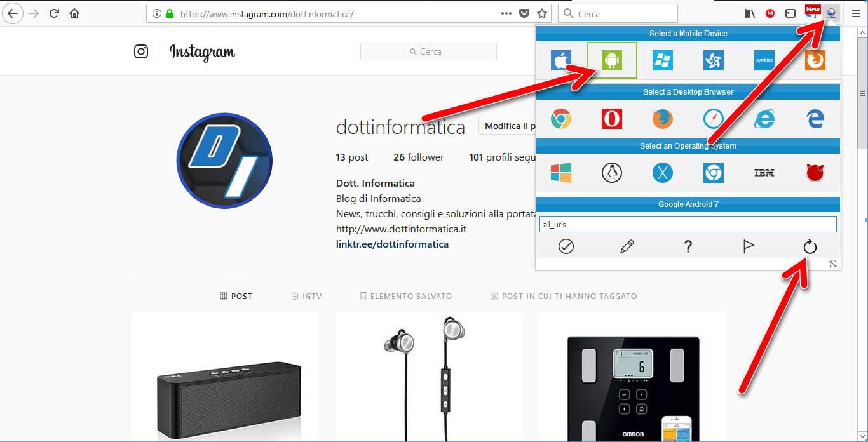Select Microsoft Edge as desktop browser
Screen dimensions: 868x442
[815, 119]
